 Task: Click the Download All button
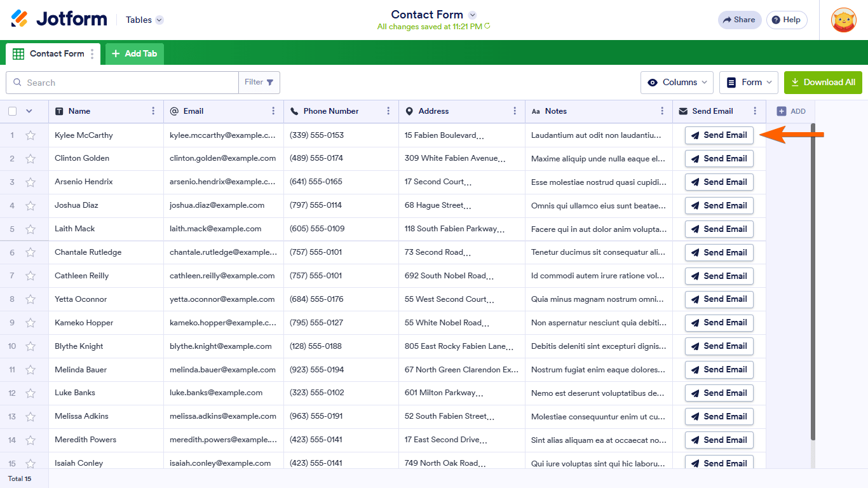point(823,83)
